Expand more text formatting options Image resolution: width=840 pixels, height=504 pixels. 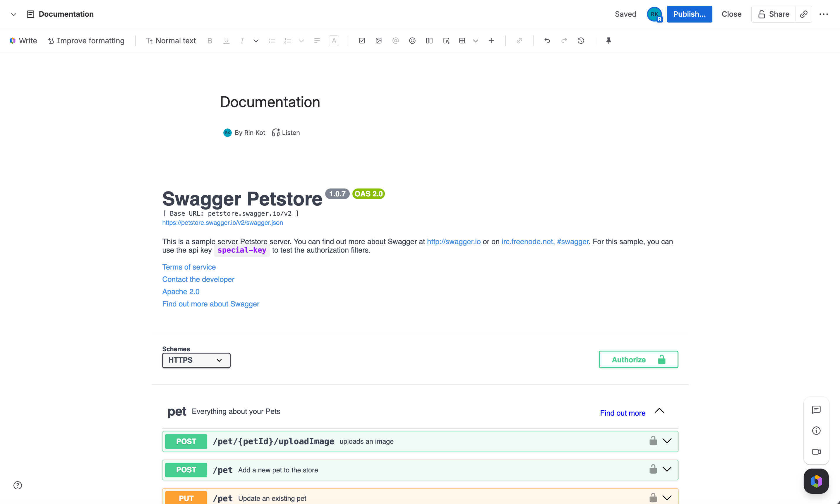(x=256, y=41)
